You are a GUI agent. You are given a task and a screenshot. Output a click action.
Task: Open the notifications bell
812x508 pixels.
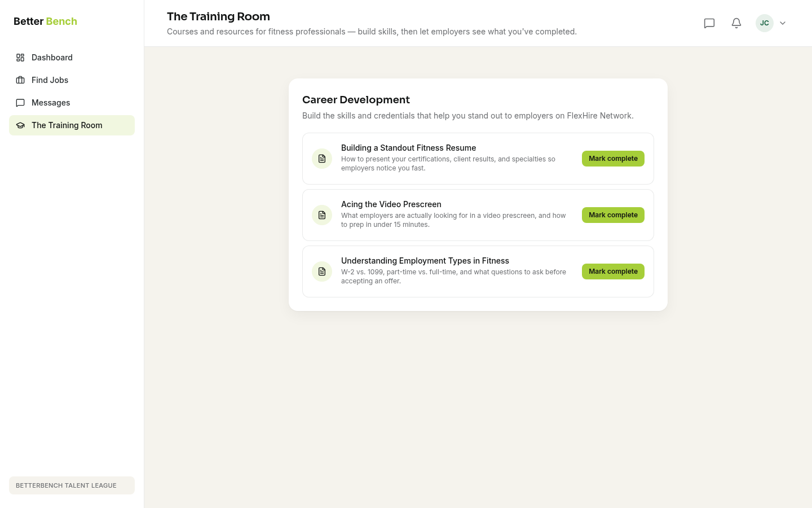click(x=736, y=23)
